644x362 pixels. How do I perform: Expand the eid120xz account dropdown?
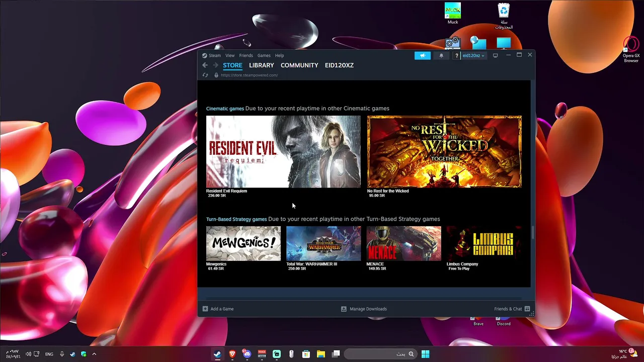pyautogui.click(x=473, y=55)
